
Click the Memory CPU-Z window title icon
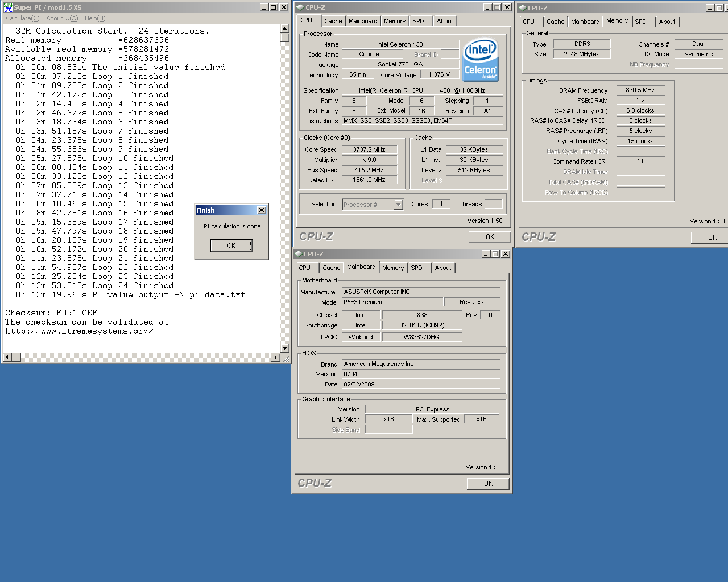click(x=522, y=8)
